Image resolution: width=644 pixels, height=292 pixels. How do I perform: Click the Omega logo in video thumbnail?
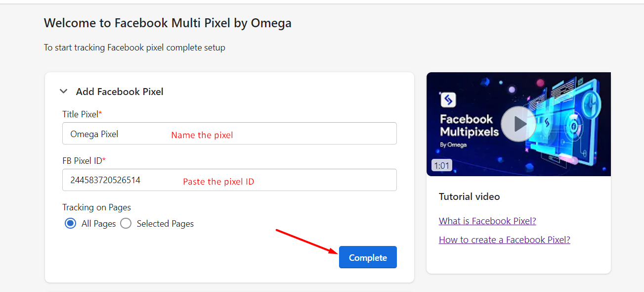coord(448,100)
